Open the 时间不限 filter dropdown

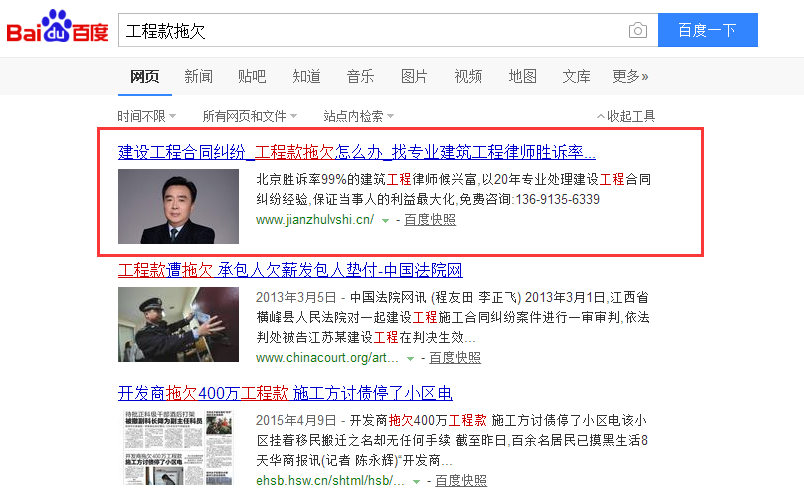(x=146, y=116)
